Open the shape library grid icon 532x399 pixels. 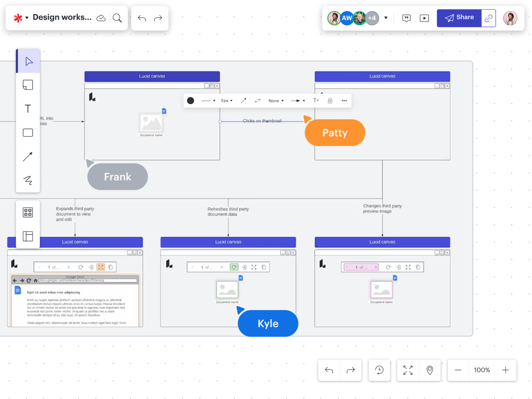click(28, 212)
